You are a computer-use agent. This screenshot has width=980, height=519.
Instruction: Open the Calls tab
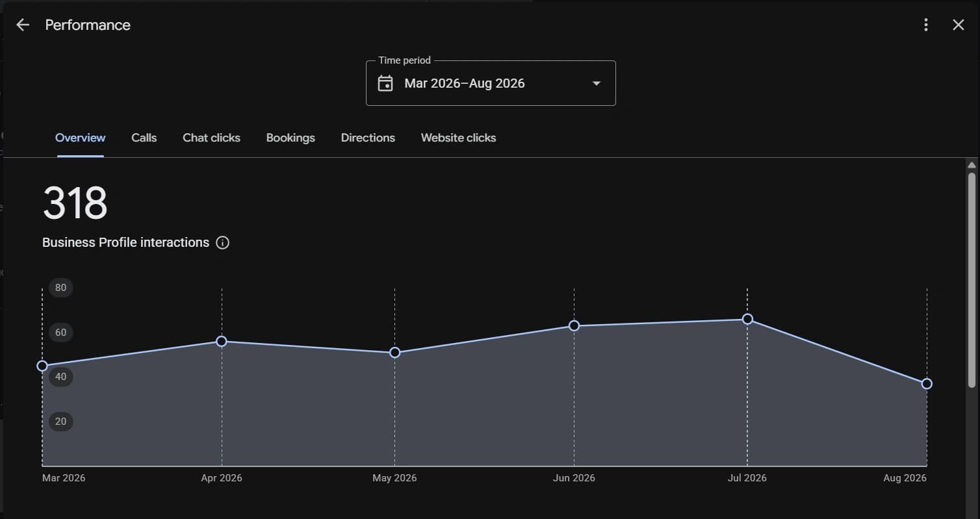pos(144,138)
